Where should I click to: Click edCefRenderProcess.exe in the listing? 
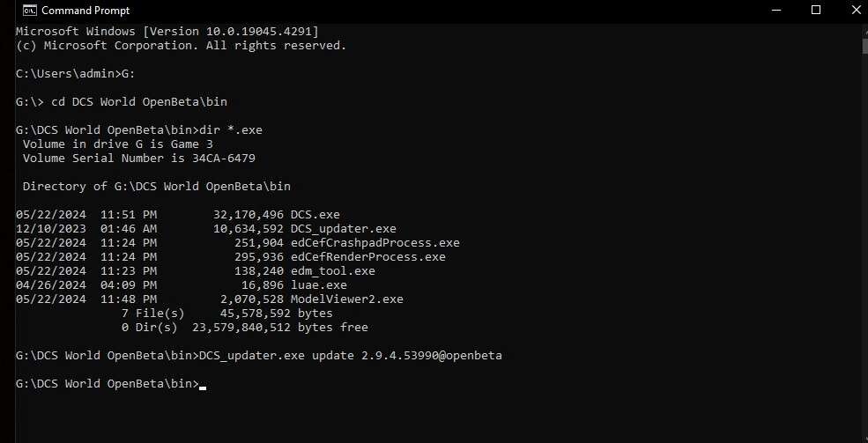coord(368,256)
